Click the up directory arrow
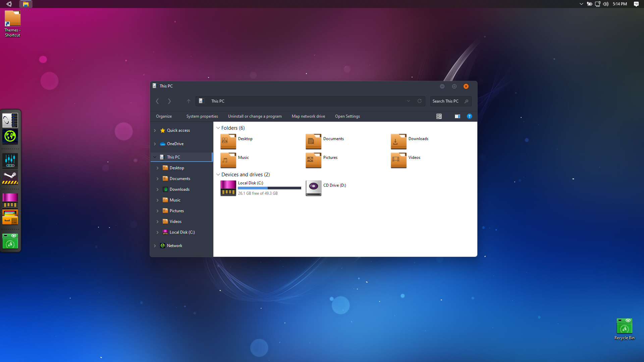644x362 pixels. pos(189,101)
